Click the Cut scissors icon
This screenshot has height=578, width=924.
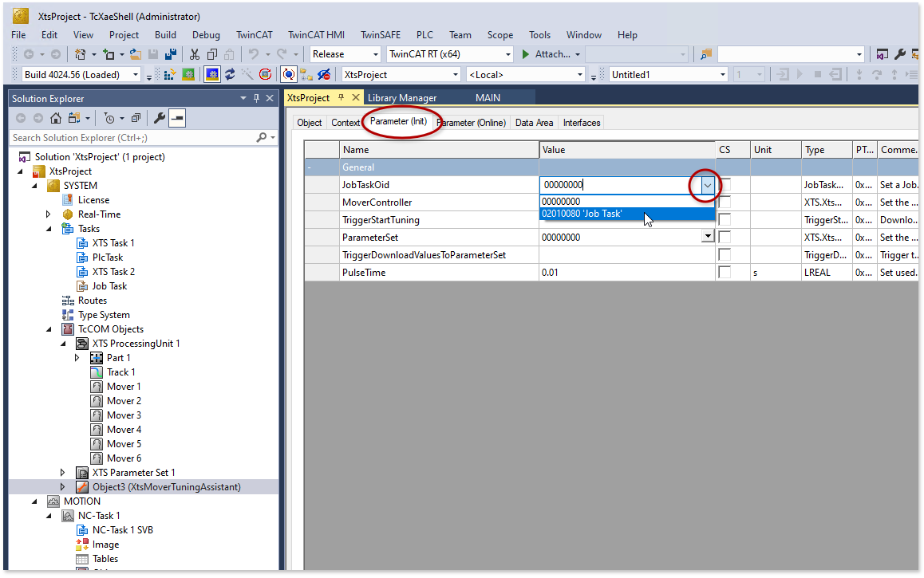point(195,54)
